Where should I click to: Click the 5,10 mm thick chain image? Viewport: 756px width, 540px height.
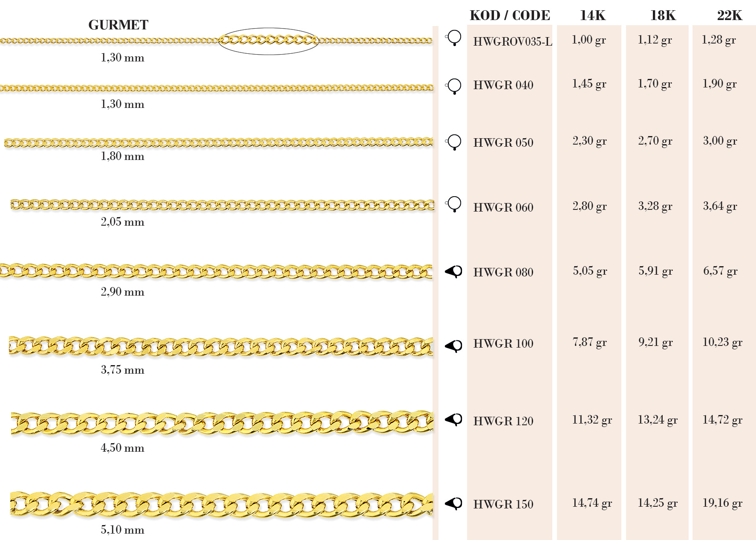pyautogui.click(x=222, y=504)
